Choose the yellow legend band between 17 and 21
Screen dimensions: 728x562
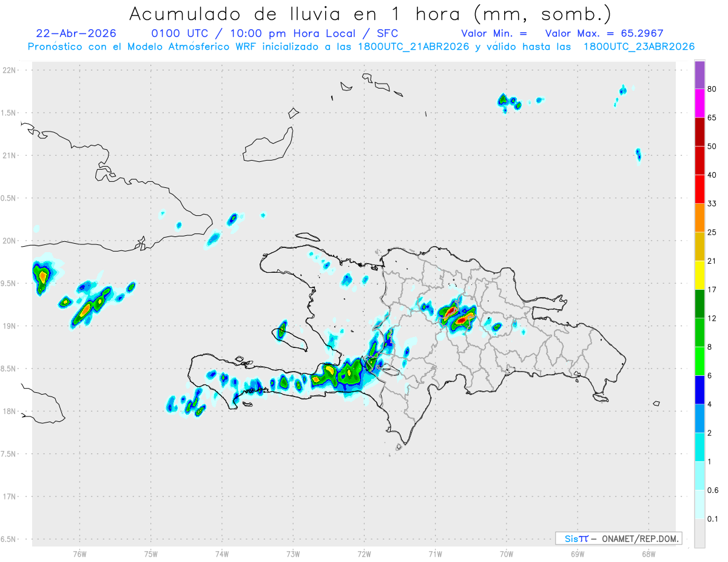[x=699, y=275]
